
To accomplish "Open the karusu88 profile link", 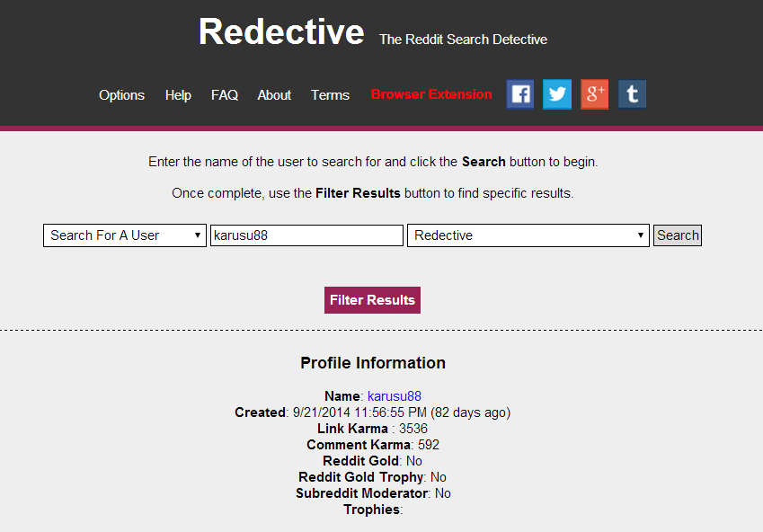I will pos(395,396).
